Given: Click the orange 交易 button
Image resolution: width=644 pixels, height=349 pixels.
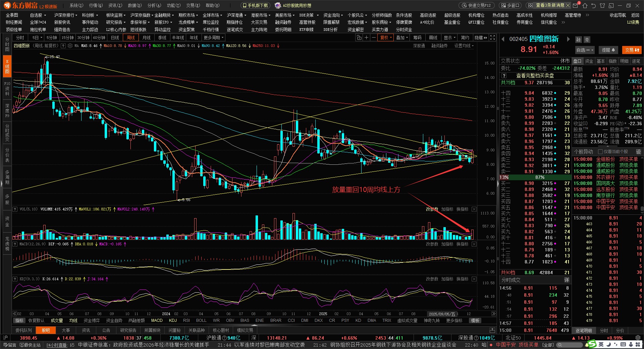Looking at the screenshot, I should point(632,50).
